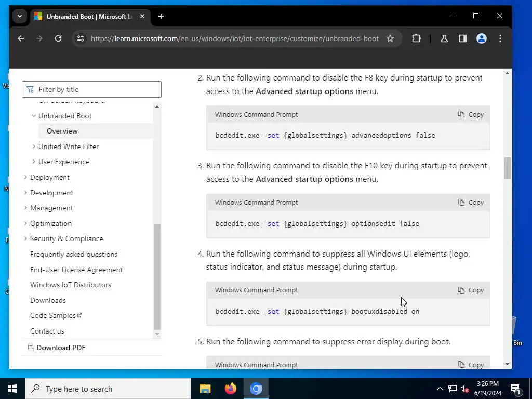Click the Chrome taskbar icon
This screenshot has height=399, width=532.
(x=256, y=389)
